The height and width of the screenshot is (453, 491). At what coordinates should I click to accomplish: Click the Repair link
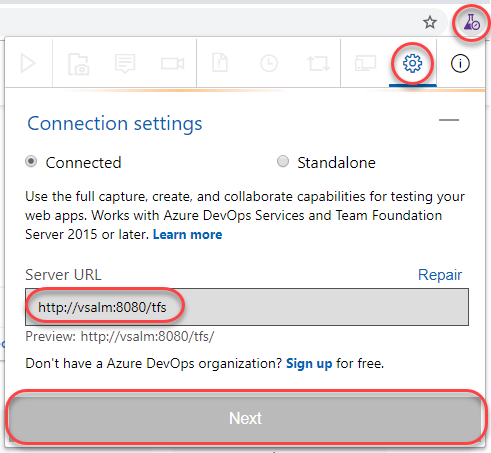pos(440,275)
